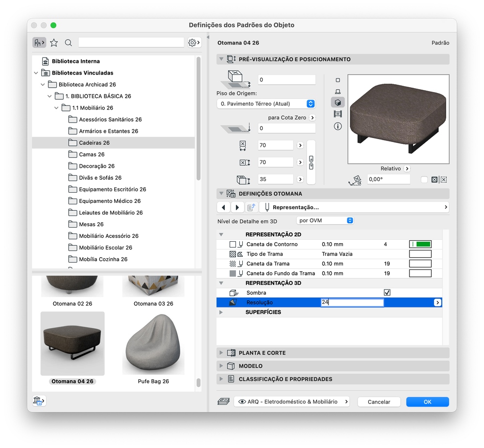Collapse Definições Otomana panel
The width and height of the screenshot is (484, 448).
pos(221,193)
